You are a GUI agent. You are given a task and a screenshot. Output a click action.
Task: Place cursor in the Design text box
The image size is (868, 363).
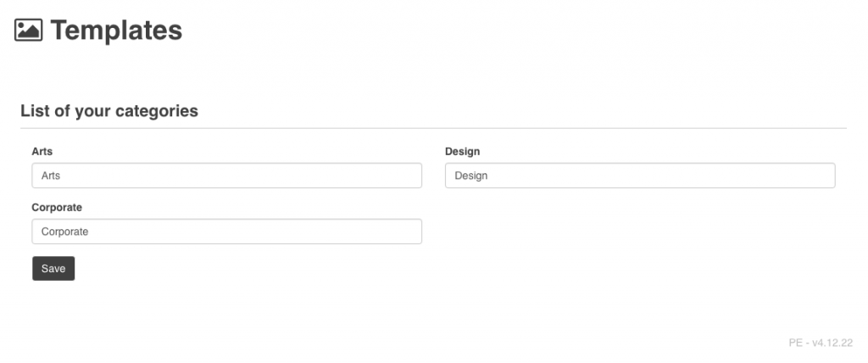pyautogui.click(x=640, y=176)
